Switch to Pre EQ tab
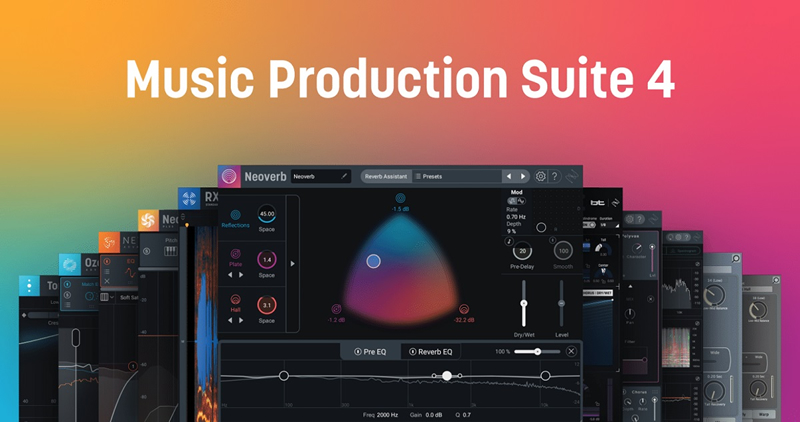Screen dimensions: 800x422 [x=370, y=352]
